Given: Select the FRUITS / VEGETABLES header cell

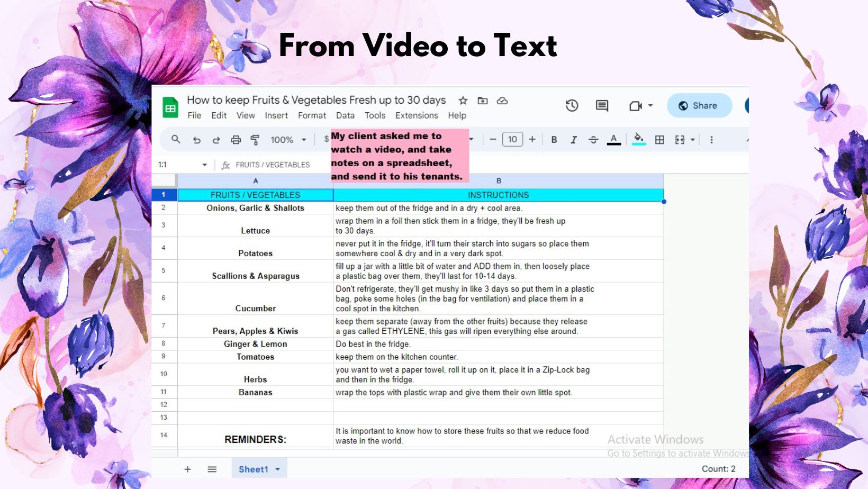Looking at the screenshot, I should (256, 195).
